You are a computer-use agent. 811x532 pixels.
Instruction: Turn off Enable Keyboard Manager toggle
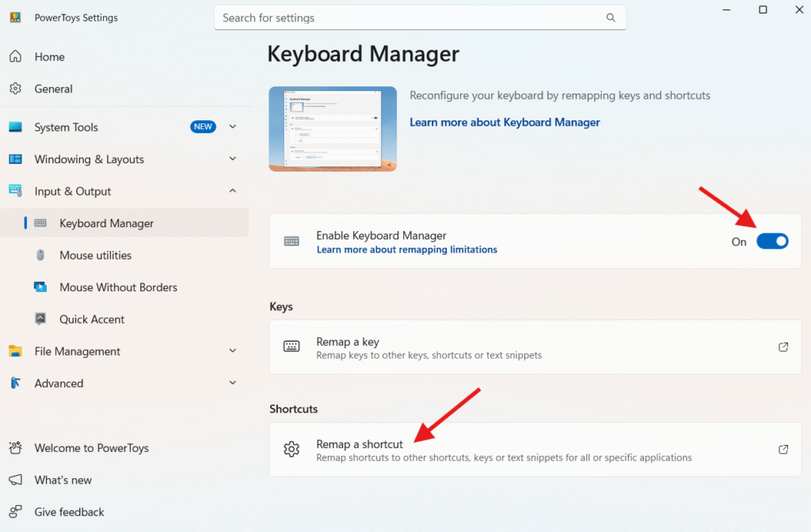[772, 241]
